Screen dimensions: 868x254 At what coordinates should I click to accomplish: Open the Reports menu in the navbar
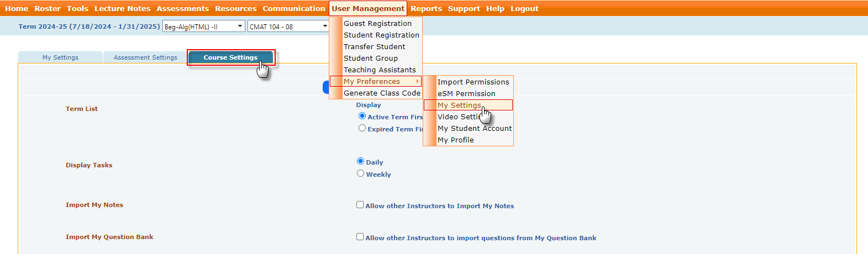[426, 9]
